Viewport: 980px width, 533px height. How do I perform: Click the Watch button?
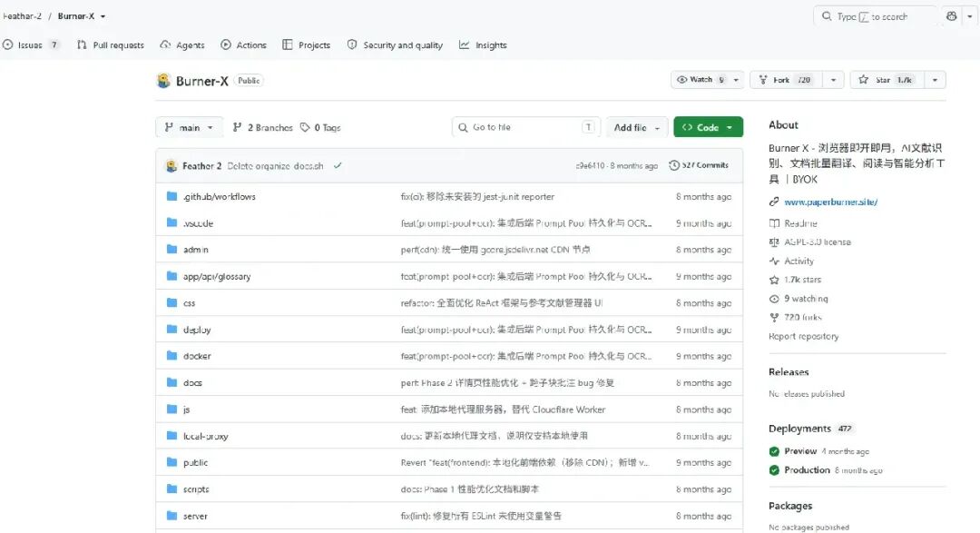click(700, 79)
